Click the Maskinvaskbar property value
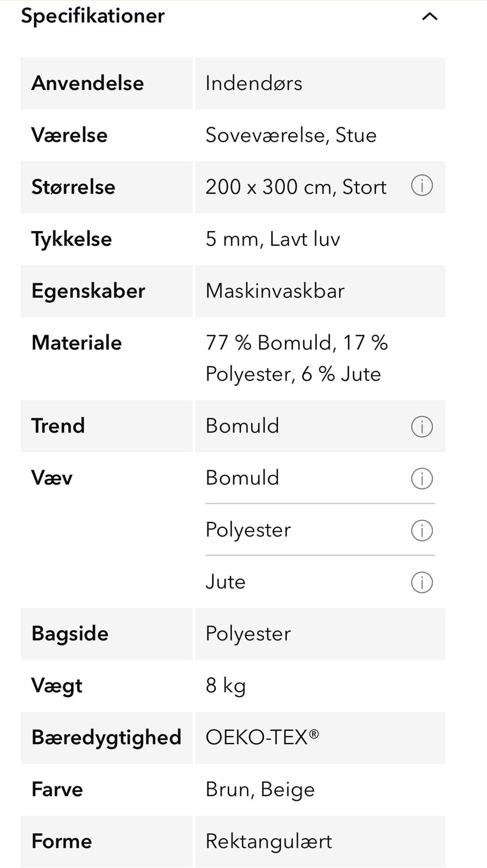 point(274,291)
